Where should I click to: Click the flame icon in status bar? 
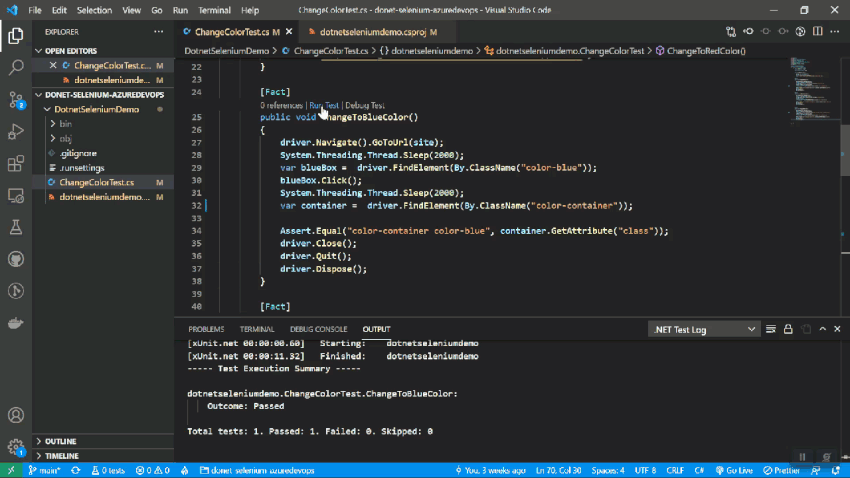point(184,470)
